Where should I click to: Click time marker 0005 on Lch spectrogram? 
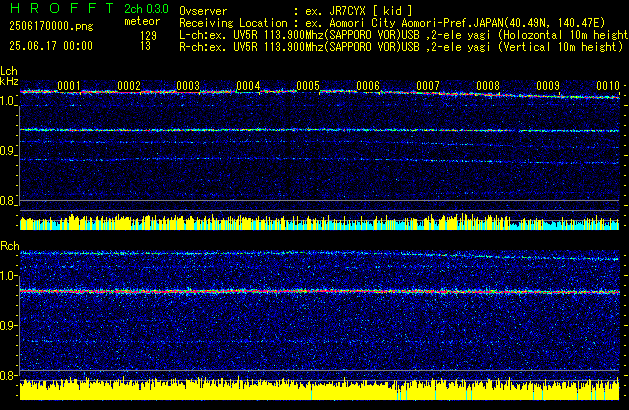pyautogui.click(x=308, y=85)
